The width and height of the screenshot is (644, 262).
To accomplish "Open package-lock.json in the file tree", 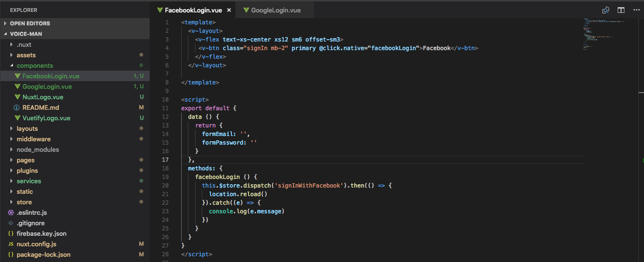I will 43,255.
